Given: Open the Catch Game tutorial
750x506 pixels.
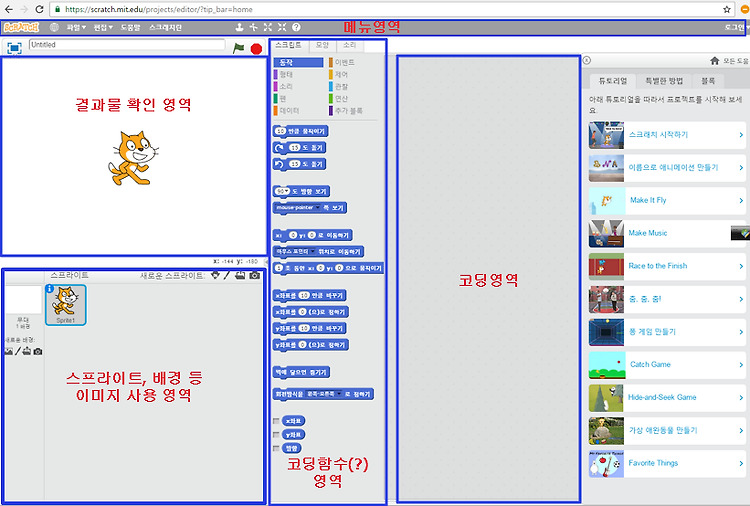Looking at the screenshot, I should point(666,364).
